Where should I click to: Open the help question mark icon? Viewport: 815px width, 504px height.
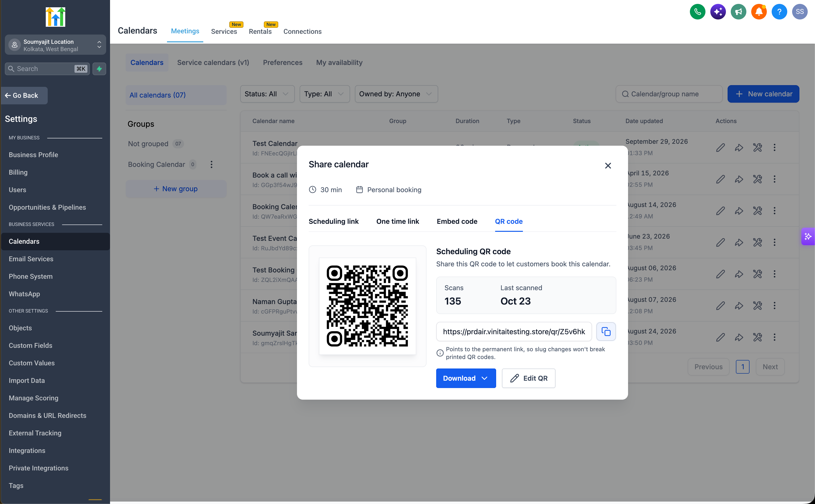pyautogui.click(x=779, y=12)
